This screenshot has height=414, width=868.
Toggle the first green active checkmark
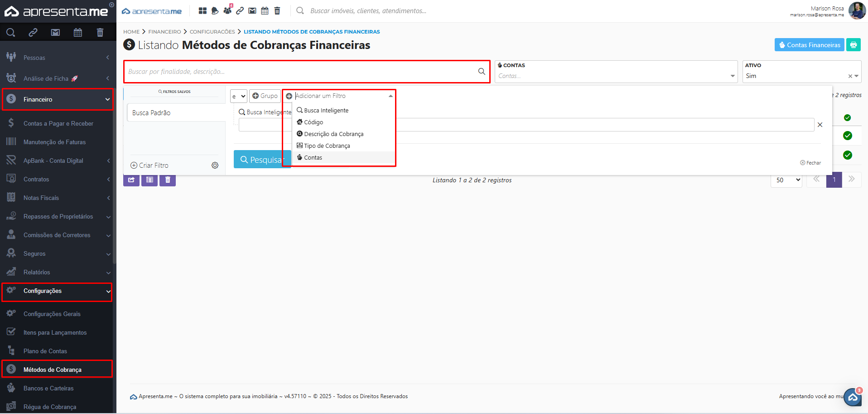point(847,118)
